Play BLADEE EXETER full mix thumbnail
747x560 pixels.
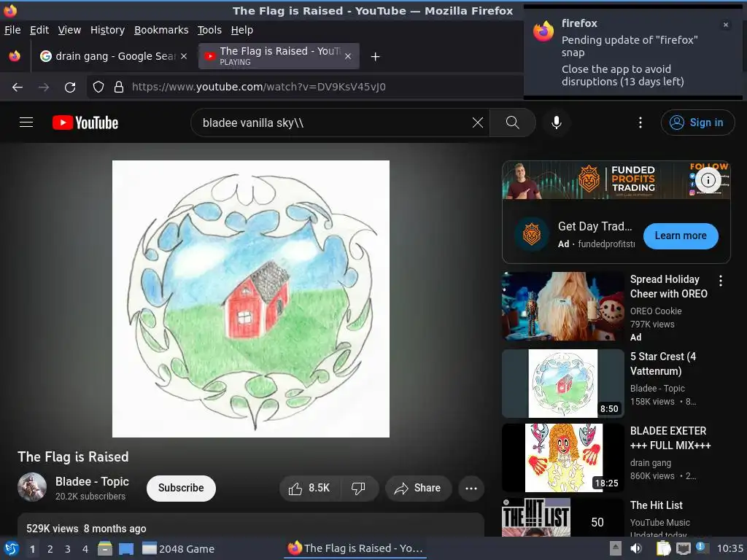562,458
